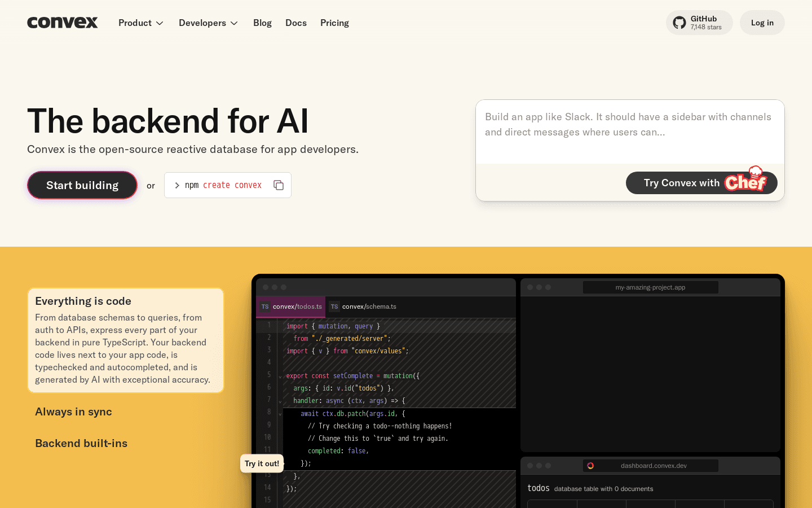This screenshot has width=812, height=508.
Task: Open the Product dropdown
Action: [x=140, y=23]
